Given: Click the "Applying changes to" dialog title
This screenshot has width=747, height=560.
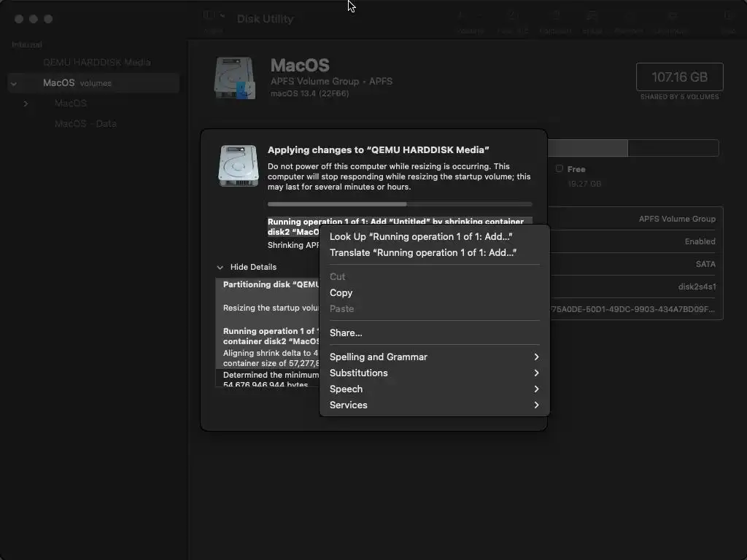Looking at the screenshot, I should coord(379,150).
